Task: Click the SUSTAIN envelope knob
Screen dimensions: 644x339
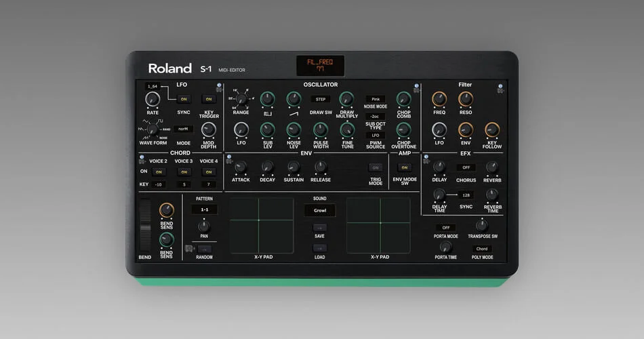Action: [x=294, y=167]
